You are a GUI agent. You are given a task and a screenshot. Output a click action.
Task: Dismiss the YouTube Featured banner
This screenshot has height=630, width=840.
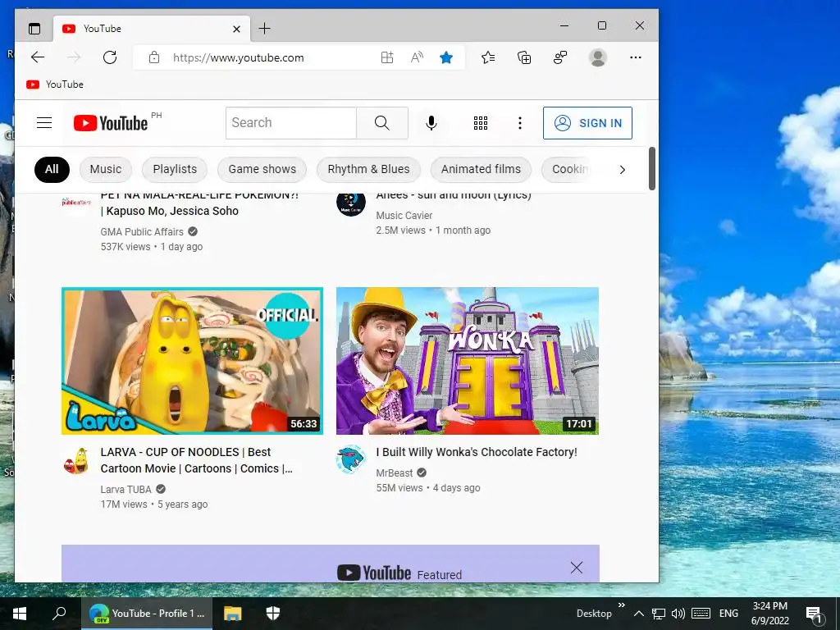[x=577, y=568]
